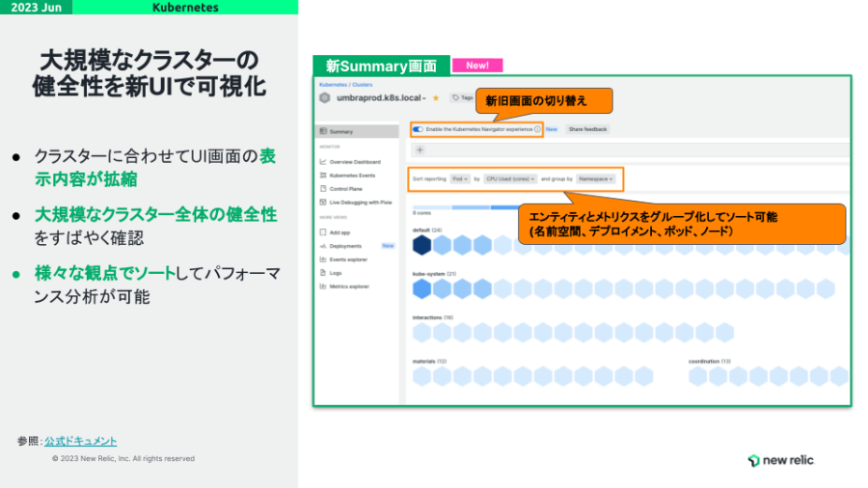The image size is (868, 488).
Task: Open the cluster name umbraprod.k8s.local dropdown
Action: (381, 98)
